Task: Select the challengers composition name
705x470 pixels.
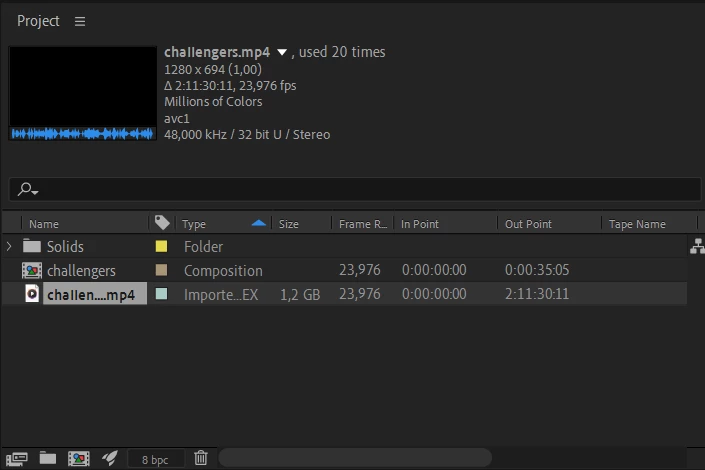Action: click(x=81, y=271)
